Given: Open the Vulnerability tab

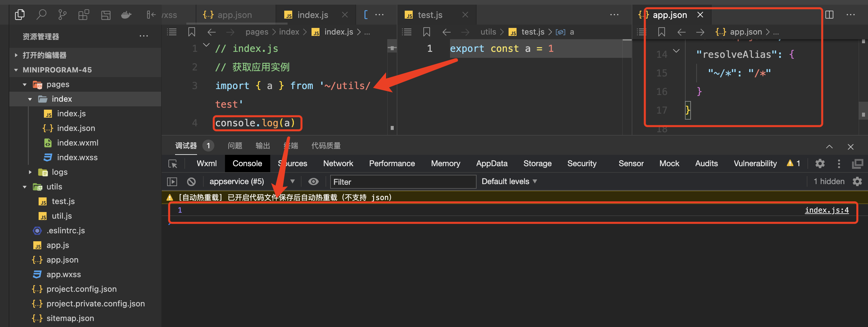Looking at the screenshot, I should click(755, 163).
